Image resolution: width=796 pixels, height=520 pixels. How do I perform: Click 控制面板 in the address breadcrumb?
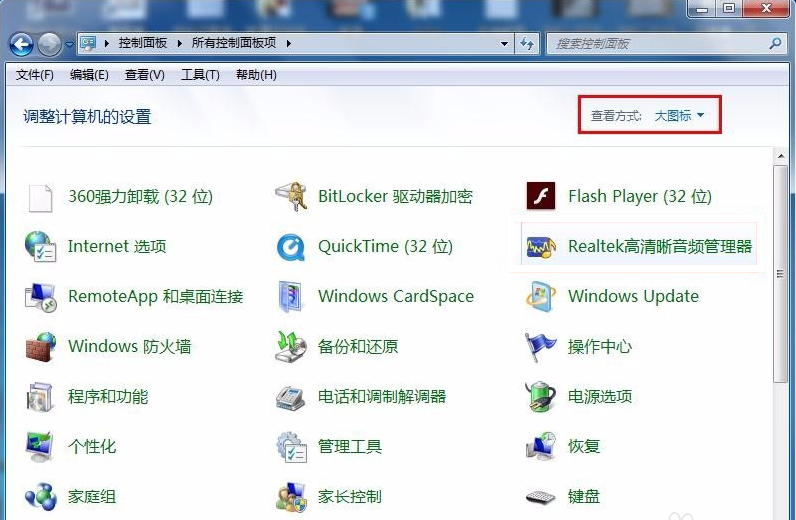click(143, 43)
